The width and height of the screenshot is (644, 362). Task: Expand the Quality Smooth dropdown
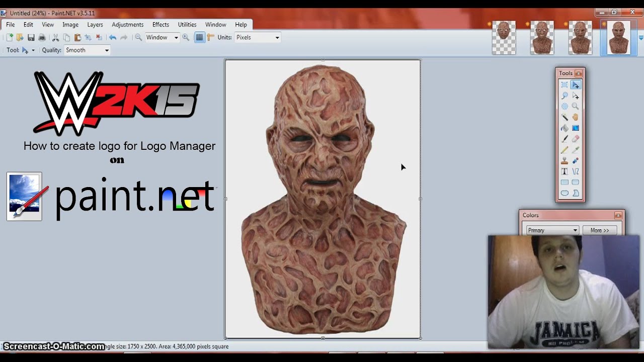pos(107,50)
